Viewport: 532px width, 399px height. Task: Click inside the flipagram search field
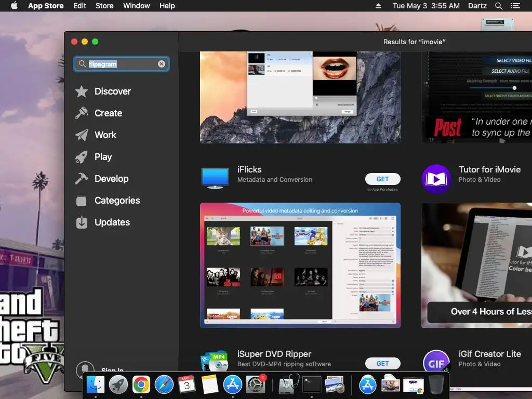tap(122, 64)
